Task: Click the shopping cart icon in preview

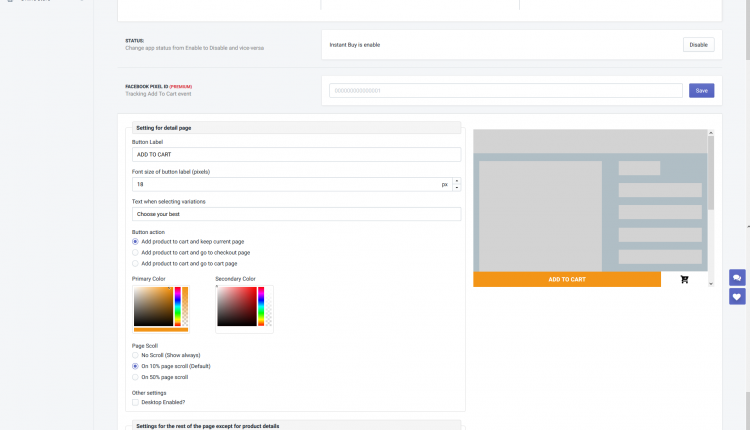Action: click(x=684, y=280)
